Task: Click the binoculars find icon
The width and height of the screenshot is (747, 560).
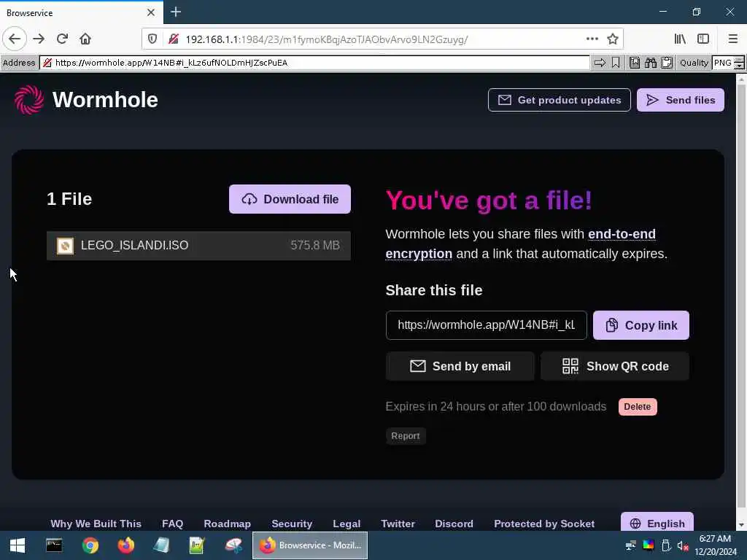Action: pos(650,63)
